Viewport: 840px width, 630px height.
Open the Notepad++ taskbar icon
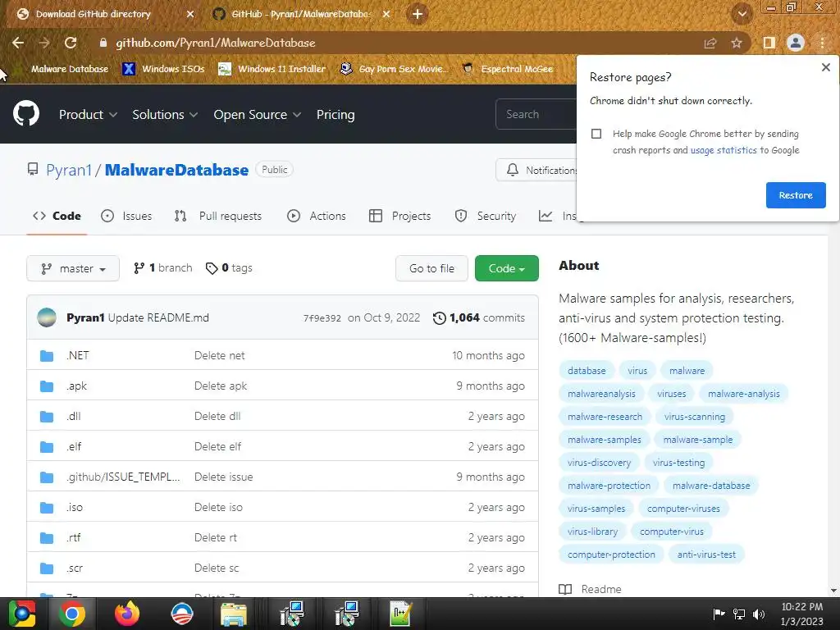click(400, 614)
